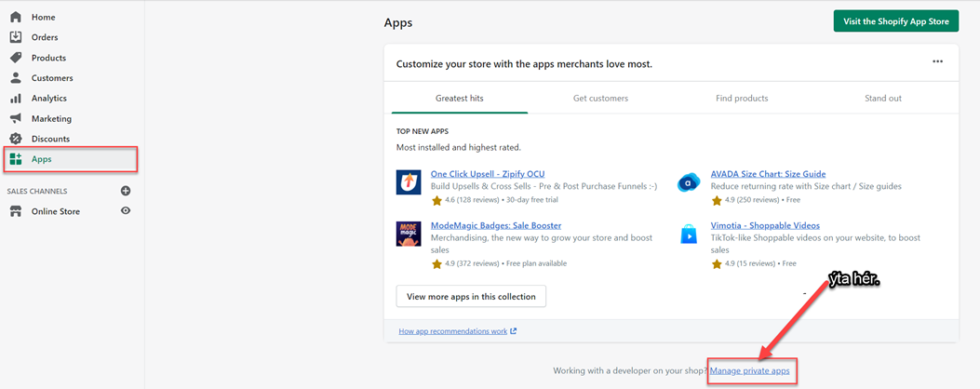
Task: Click the One Click Upsell app logo
Action: (x=409, y=181)
